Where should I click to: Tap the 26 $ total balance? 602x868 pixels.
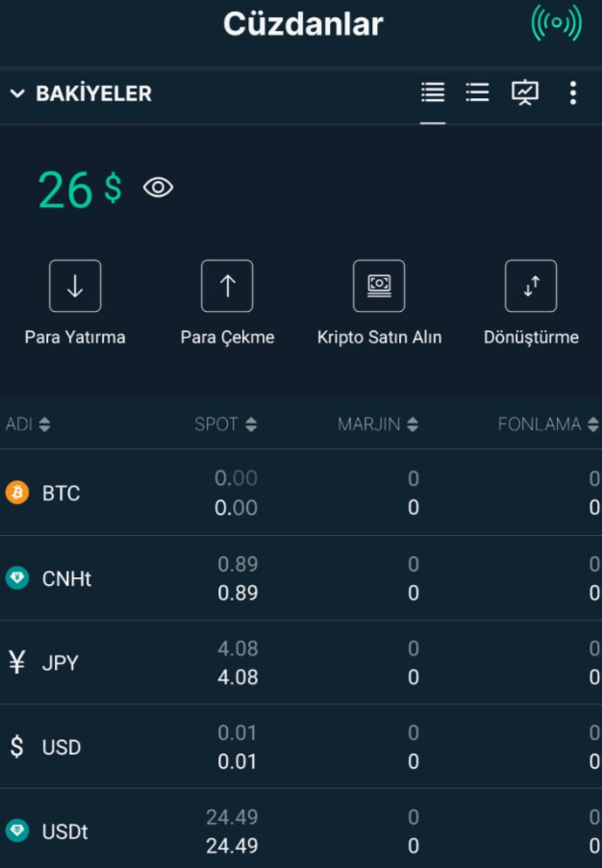(80, 189)
